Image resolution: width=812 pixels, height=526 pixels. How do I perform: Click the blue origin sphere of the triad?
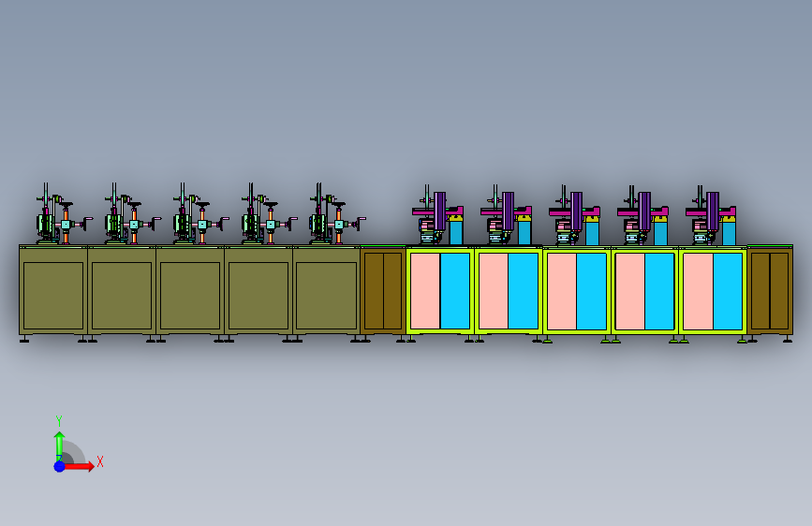[x=60, y=466]
